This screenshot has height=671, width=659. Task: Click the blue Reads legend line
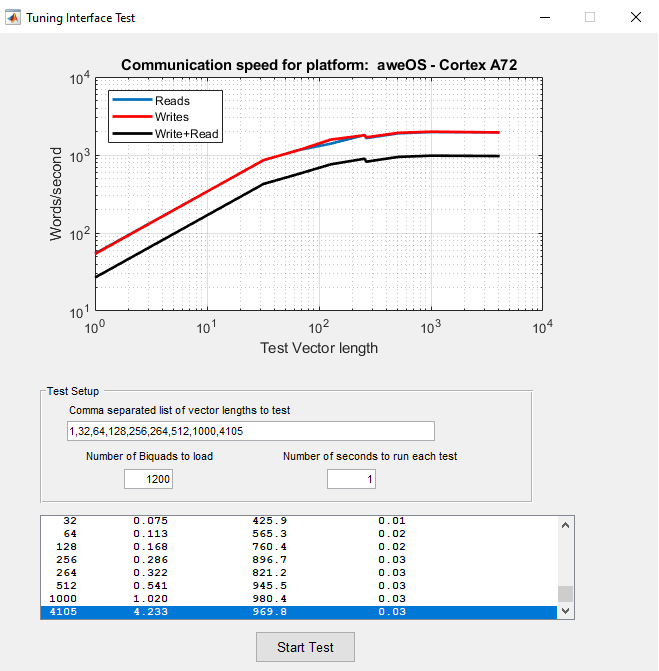(132, 101)
